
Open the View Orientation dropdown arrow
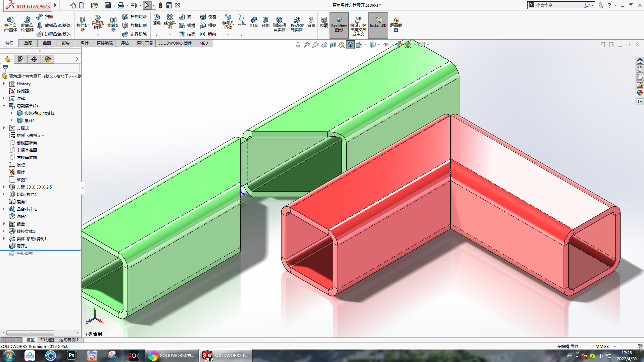[x=365, y=45]
